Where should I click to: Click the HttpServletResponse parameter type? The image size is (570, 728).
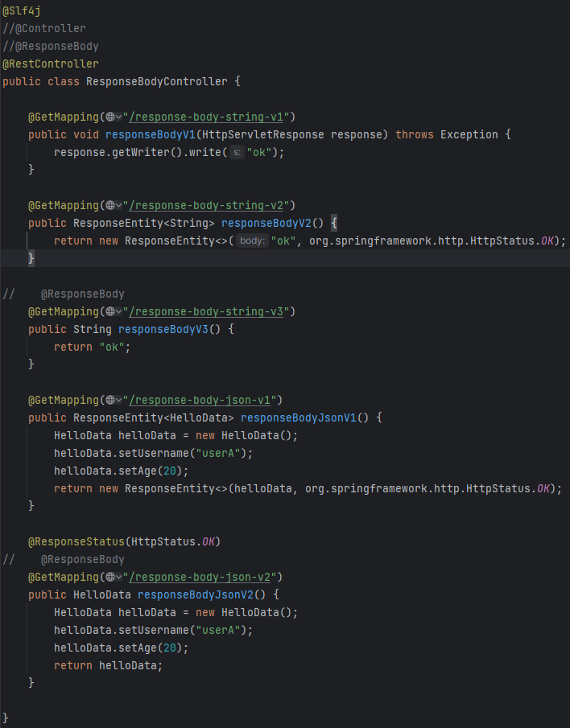[263, 134]
